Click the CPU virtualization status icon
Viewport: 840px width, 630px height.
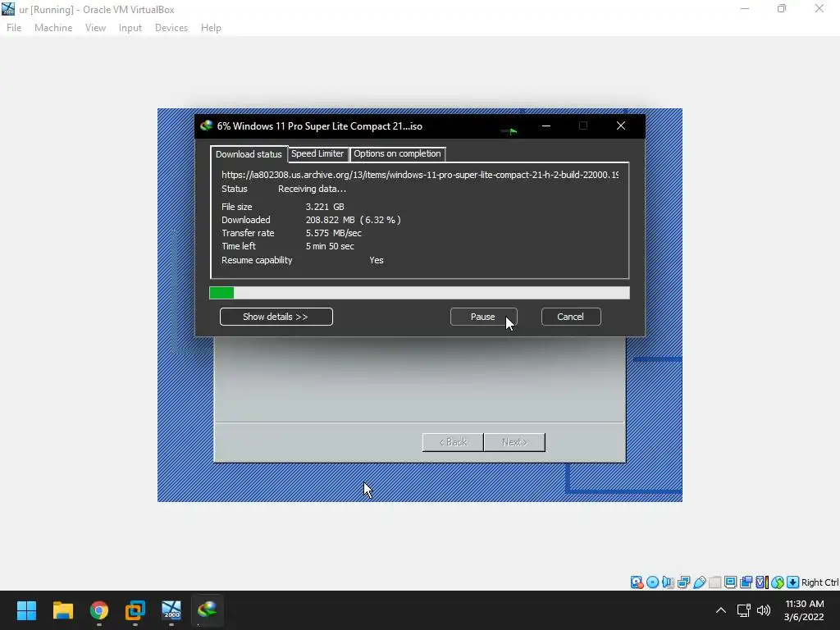pos(761,582)
